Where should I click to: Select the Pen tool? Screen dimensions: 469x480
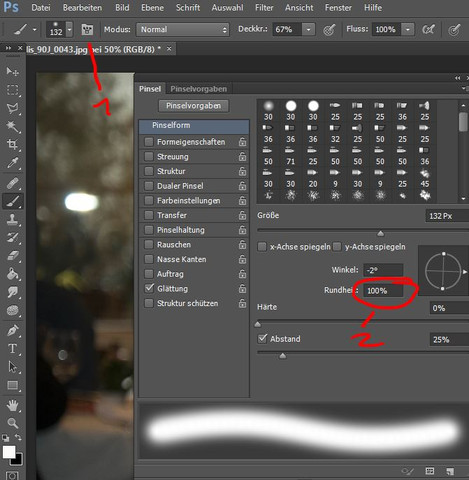[12, 331]
